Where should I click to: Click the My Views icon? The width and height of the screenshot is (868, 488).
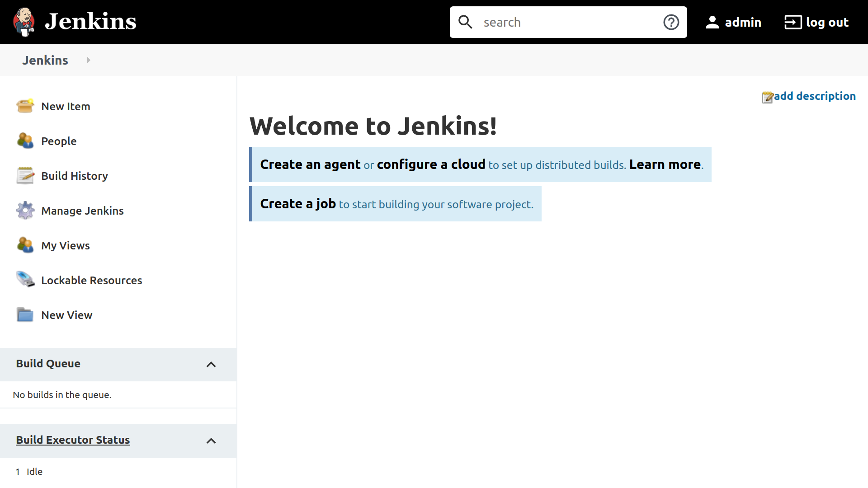tap(25, 245)
